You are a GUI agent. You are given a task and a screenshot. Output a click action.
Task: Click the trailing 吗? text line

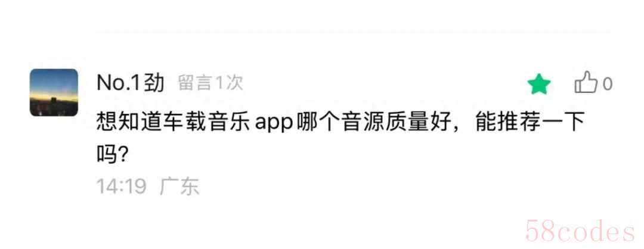click(x=111, y=154)
